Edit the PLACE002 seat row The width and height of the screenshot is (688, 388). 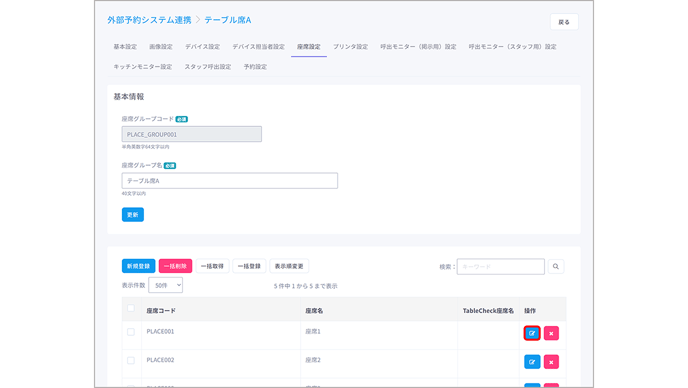[532, 362]
